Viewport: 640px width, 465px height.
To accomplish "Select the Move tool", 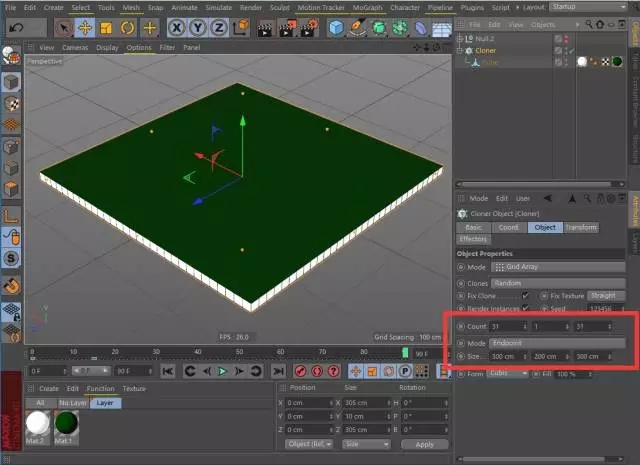I will tap(85, 27).
